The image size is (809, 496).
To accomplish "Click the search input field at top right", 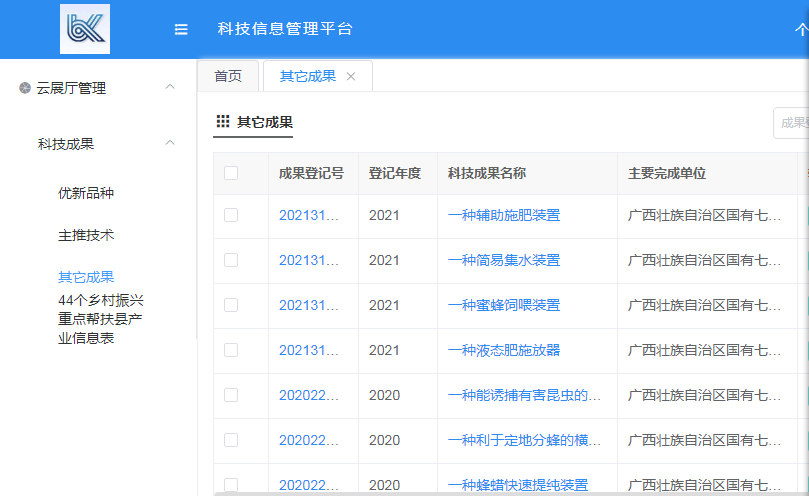I will pos(792,122).
